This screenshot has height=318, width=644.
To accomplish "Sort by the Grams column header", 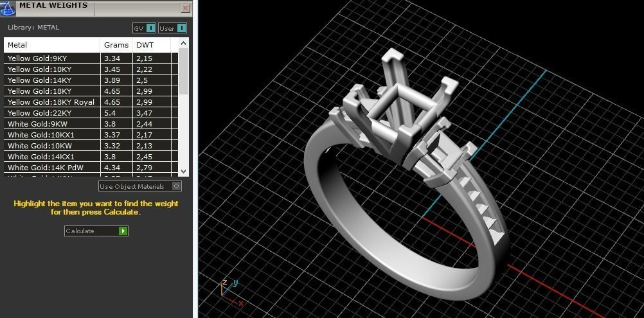I will (116, 45).
